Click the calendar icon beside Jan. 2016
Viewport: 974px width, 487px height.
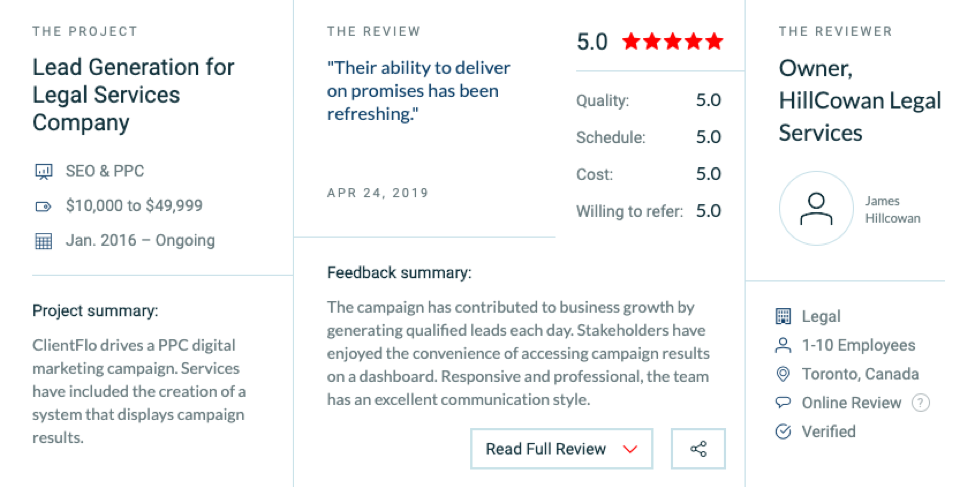43,241
